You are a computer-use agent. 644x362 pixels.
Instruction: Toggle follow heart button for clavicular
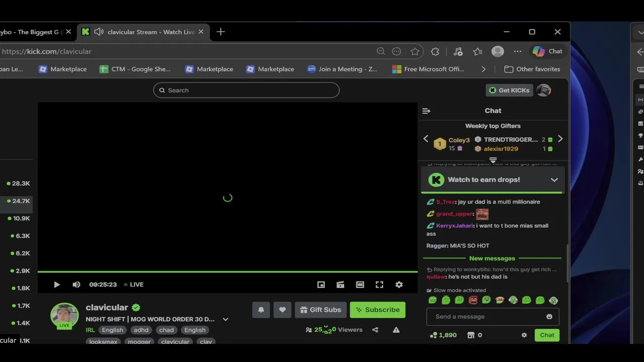point(282,310)
